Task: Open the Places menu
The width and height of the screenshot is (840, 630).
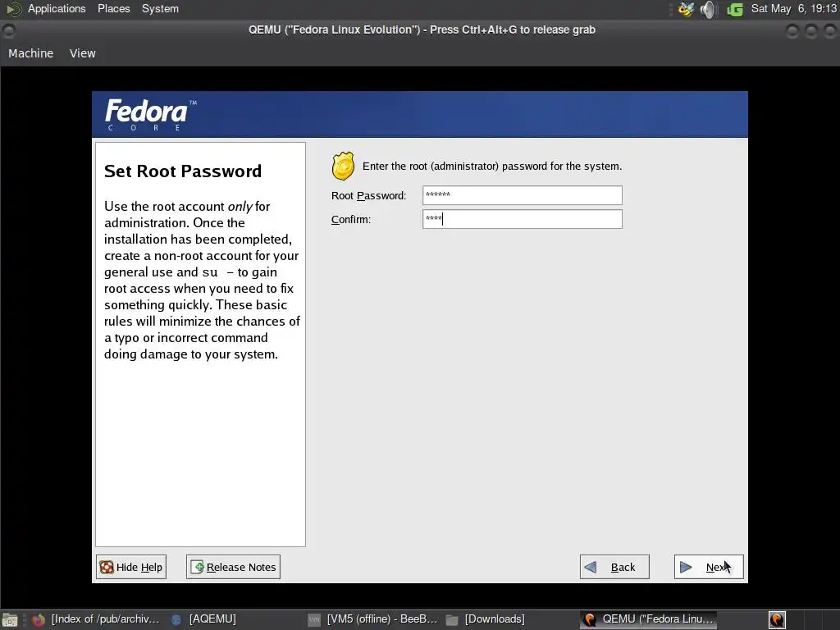Action: pyautogui.click(x=113, y=8)
